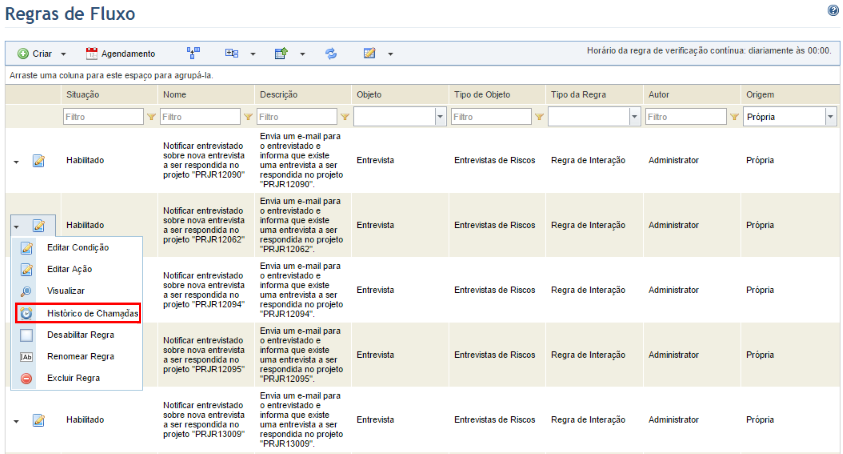Focus the Tipo de Objeto filter input
The image size is (843, 454).
tap(491, 117)
